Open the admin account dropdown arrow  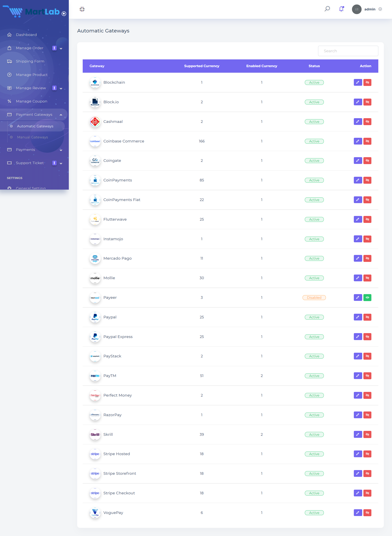click(380, 9)
